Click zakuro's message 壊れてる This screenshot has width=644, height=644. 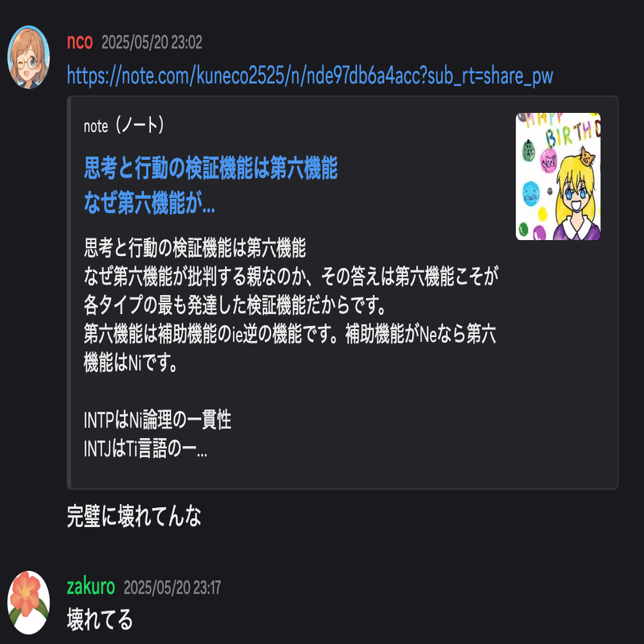click(100, 619)
